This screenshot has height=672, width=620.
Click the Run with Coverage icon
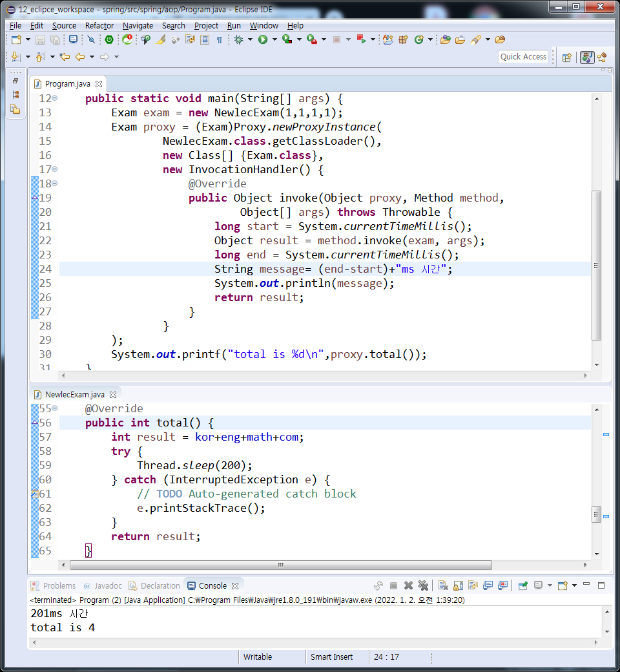pyautogui.click(x=287, y=40)
